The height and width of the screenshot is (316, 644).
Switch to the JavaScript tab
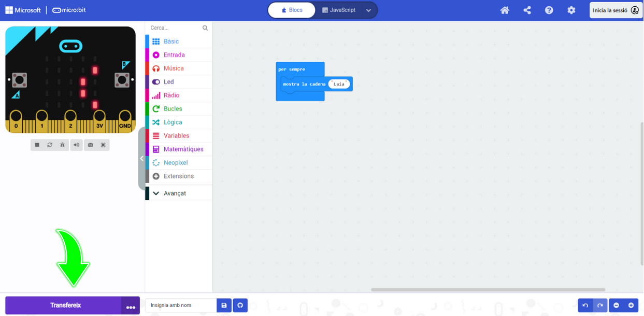click(x=339, y=10)
